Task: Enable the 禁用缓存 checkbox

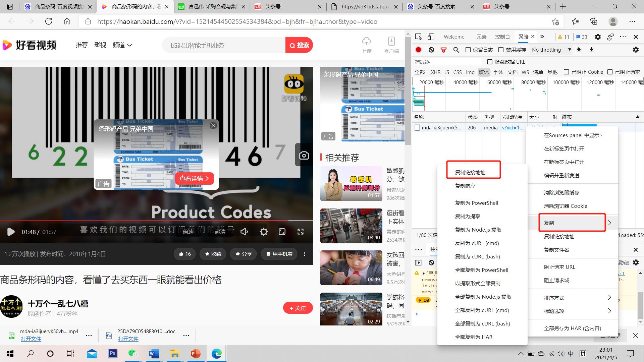Action: point(501,50)
